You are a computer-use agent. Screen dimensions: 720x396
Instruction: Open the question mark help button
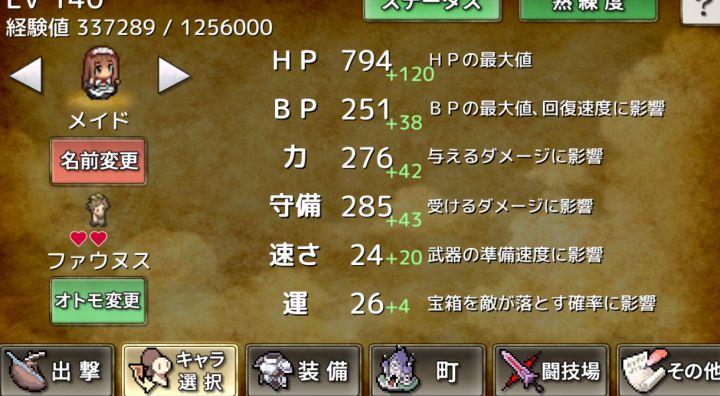coord(701,10)
